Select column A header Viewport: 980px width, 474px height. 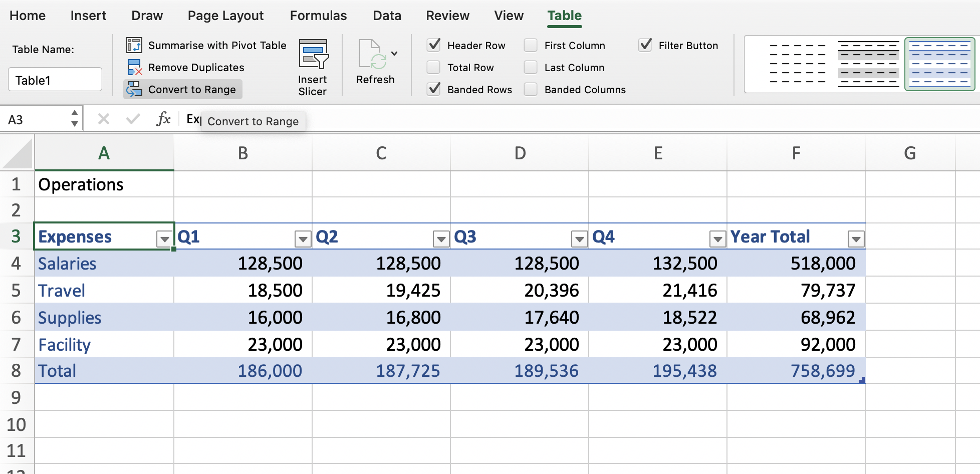pos(104,153)
